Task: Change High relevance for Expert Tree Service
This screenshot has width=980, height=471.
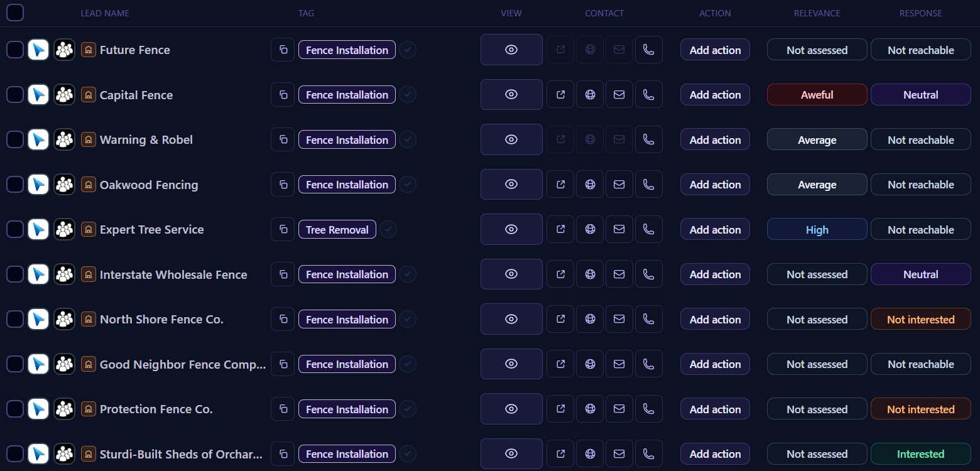Action: coord(817,230)
